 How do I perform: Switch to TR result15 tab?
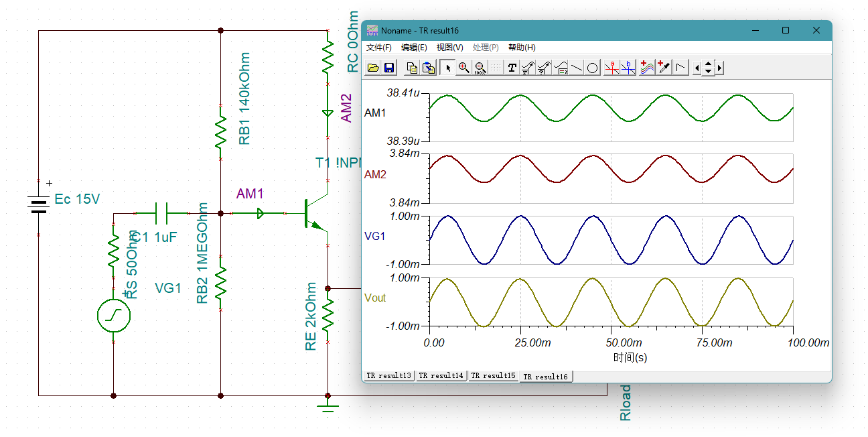click(494, 375)
